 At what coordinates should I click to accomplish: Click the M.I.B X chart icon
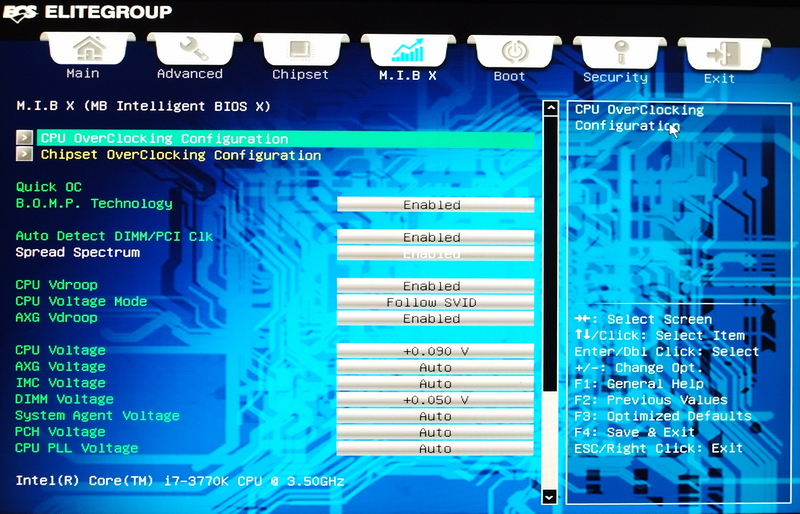coord(408,50)
